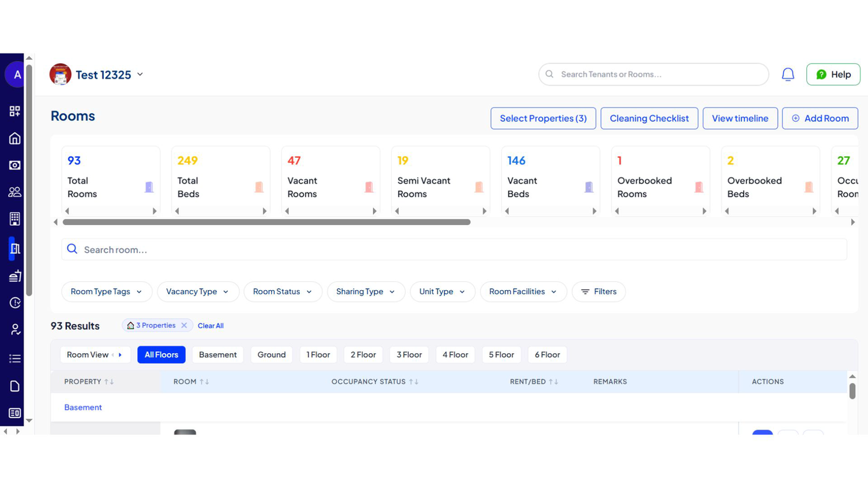Click the notification bell icon

787,75
